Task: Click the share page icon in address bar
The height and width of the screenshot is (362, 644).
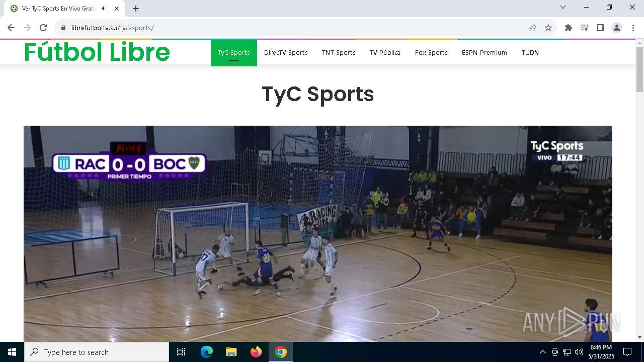Action: click(532, 28)
